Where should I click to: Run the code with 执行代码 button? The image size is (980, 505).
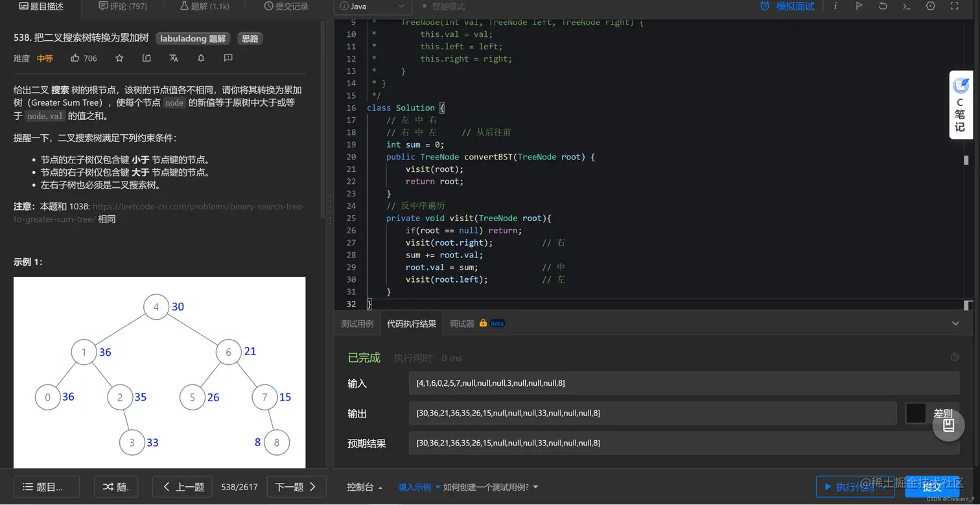tap(855, 487)
